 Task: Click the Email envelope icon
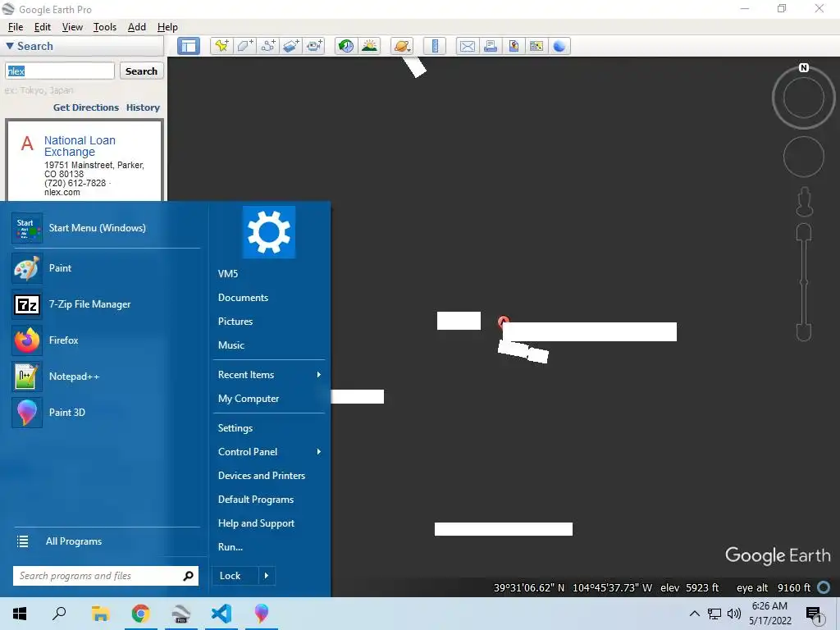click(x=467, y=46)
